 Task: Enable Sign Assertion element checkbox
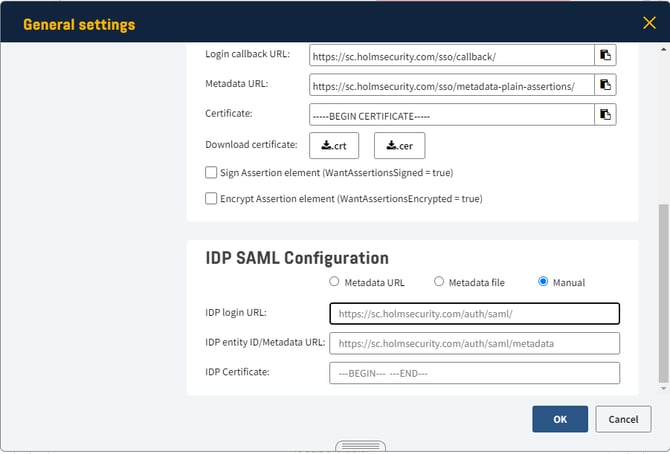(x=211, y=173)
